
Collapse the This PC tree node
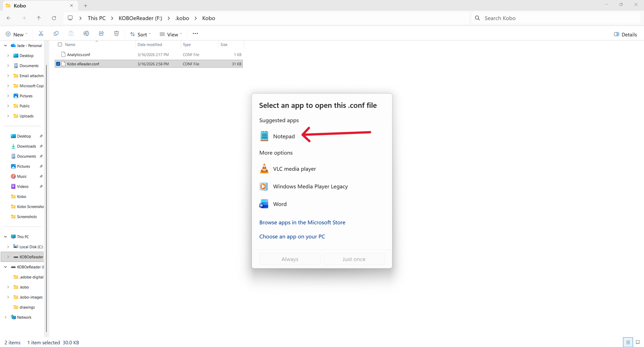point(5,237)
